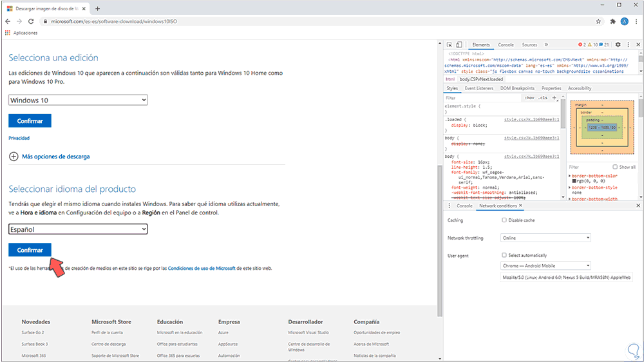Open the Event Listeners tab
This screenshot has height=362, width=644.
[479, 88]
